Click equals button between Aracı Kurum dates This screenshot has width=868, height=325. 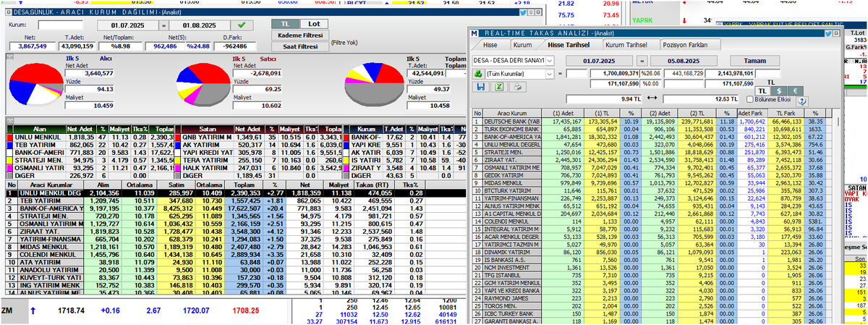tap(163, 25)
